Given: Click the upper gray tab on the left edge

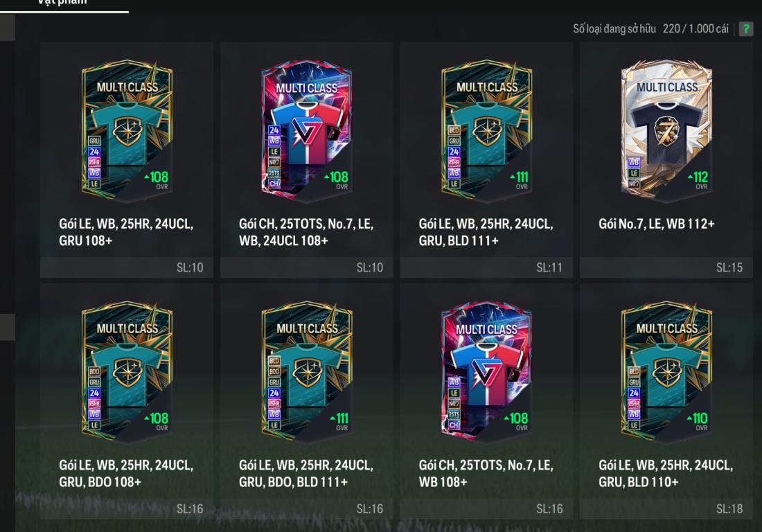Looking at the screenshot, I should 8,28.
